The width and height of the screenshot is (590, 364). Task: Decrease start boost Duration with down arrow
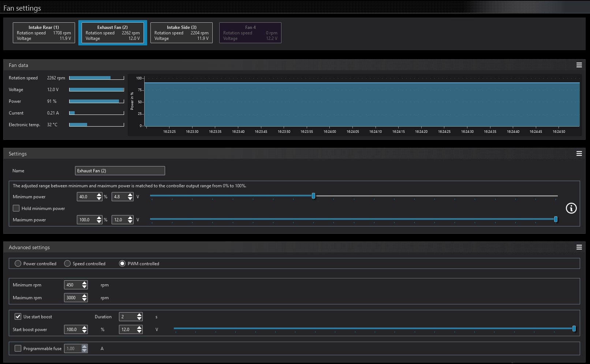[139, 319]
